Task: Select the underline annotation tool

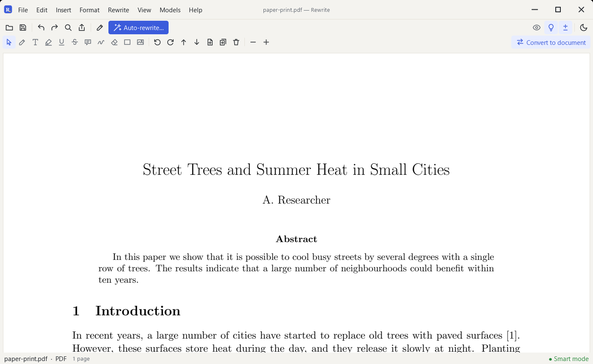Action: point(61,42)
